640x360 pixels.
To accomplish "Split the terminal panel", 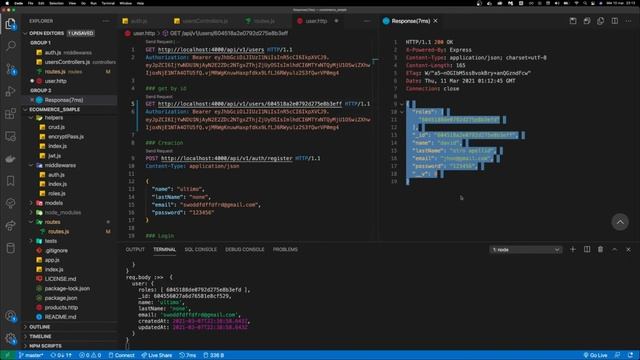I will pos(587,249).
